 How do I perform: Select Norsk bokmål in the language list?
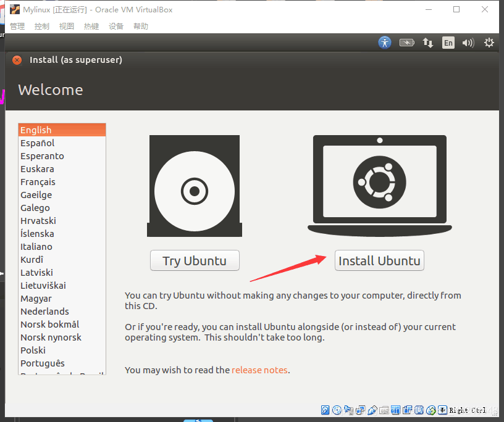[62, 325]
